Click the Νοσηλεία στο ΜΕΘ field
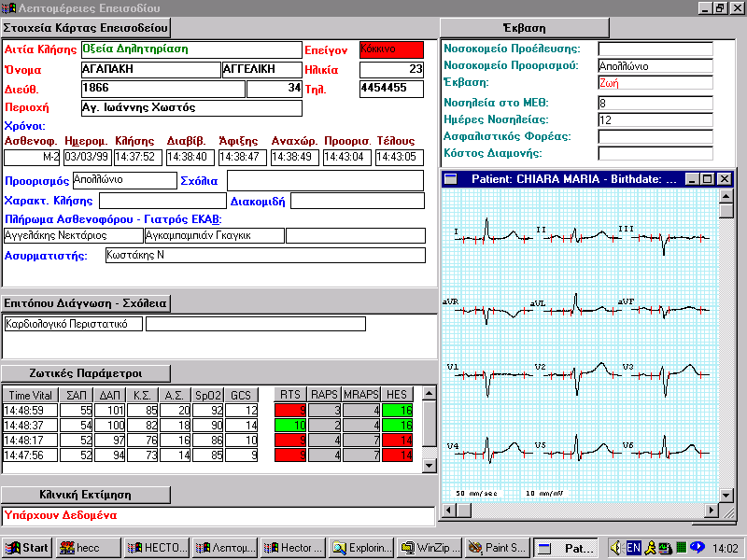Screen dimensions: 747x560 coord(655,103)
